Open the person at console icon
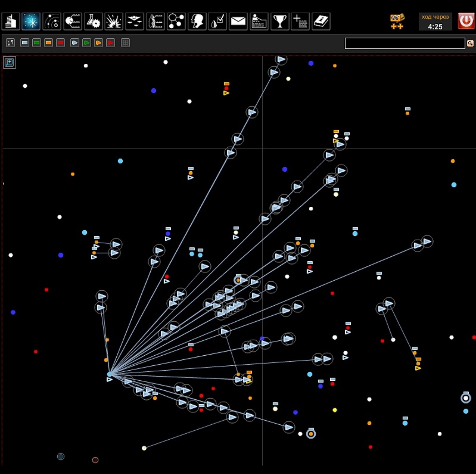 click(x=259, y=21)
